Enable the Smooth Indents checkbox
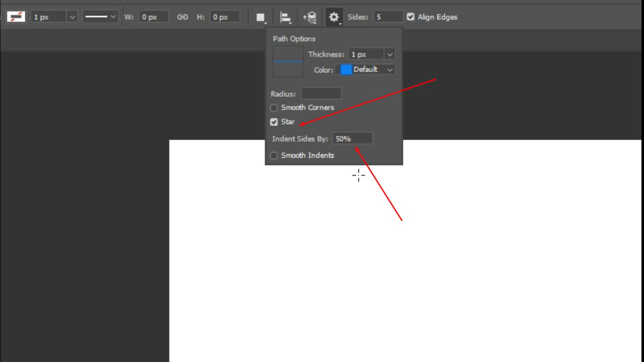The width and height of the screenshot is (644, 362). (274, 155)
